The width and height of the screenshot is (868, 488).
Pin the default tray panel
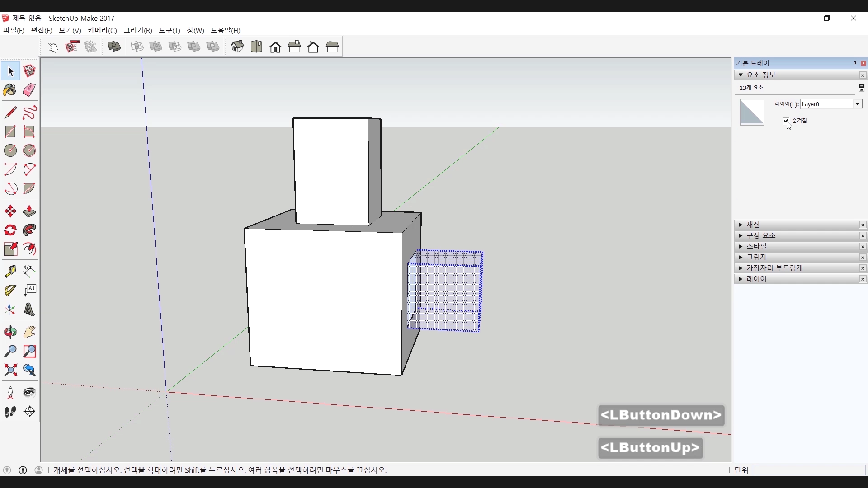[855, 63]
